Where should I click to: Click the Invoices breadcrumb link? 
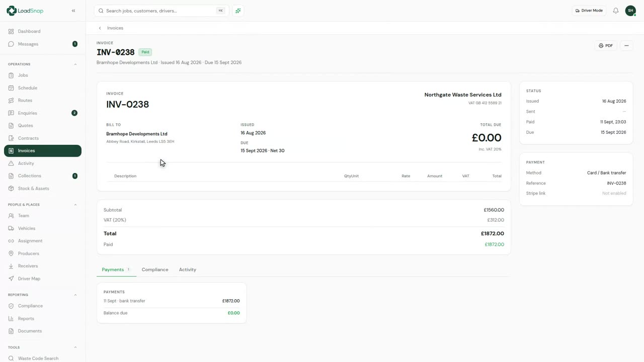pyautogui.click(x=115, y=28)
